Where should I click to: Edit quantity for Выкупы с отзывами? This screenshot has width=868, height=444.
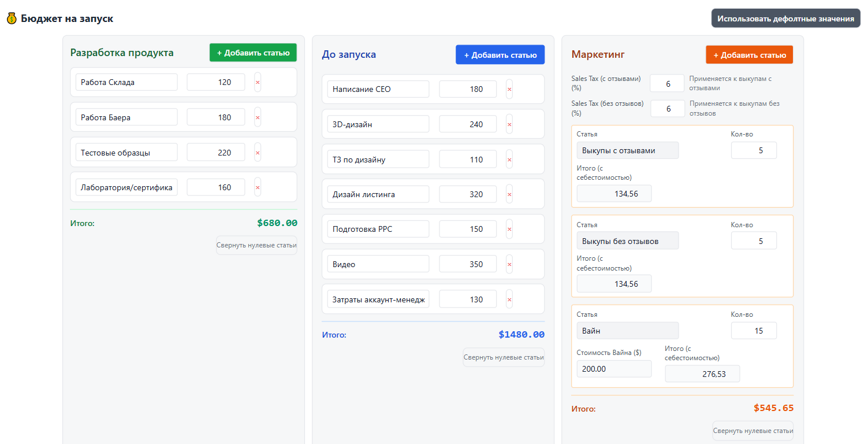click(754, 150)
